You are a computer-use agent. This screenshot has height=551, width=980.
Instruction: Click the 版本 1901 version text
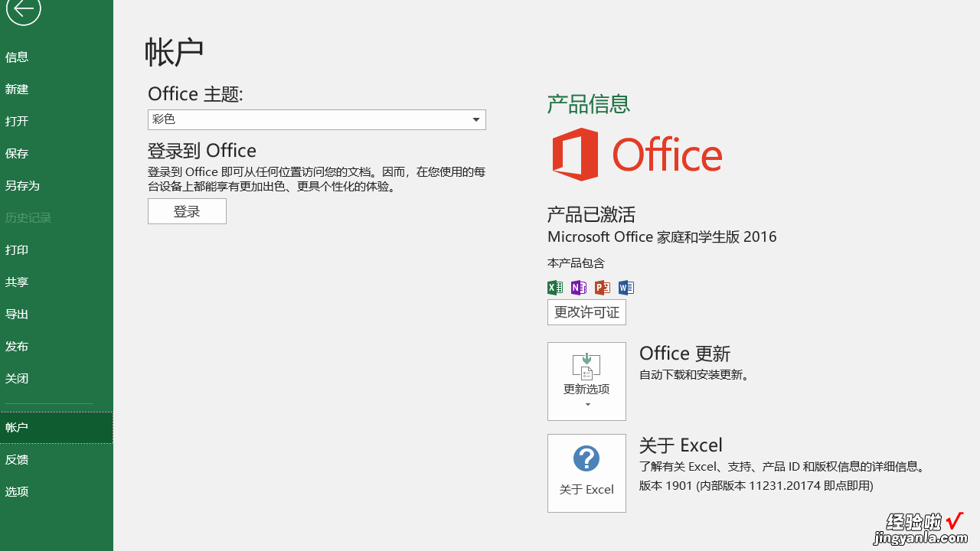tap(756, 485)
